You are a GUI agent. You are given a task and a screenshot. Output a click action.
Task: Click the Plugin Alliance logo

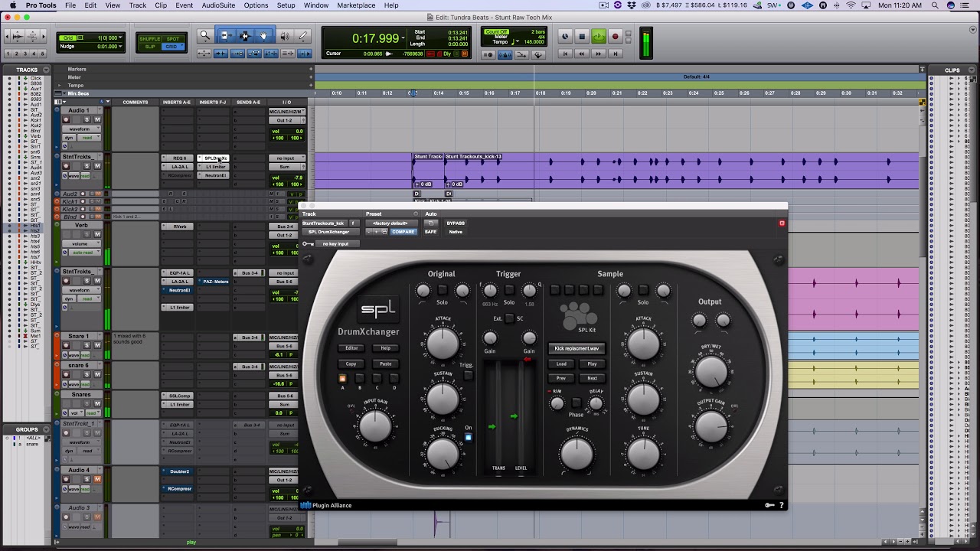326,505
